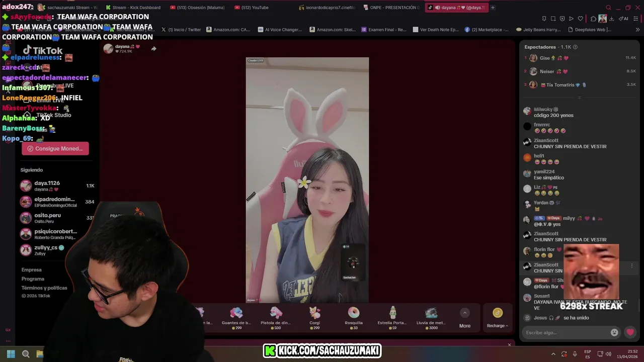Open the browser profile avatar
The image size is (644, 362).
click(x=602, y=19)
